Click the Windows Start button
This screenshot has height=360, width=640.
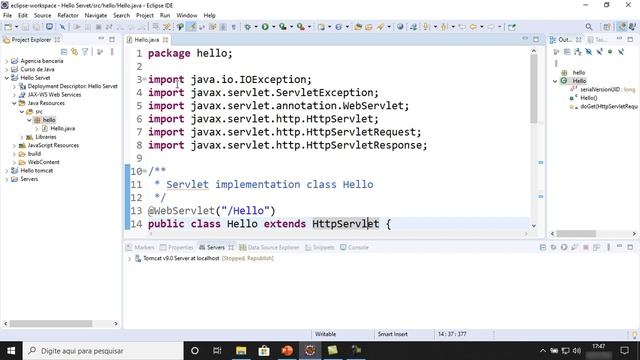pos(11,351)
